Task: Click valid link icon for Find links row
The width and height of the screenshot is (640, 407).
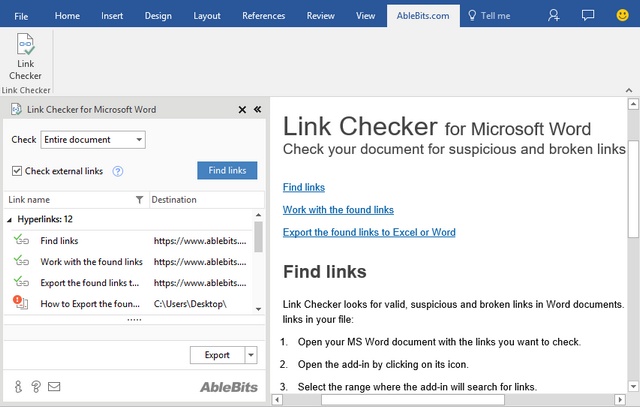Action: click(21, 240)
